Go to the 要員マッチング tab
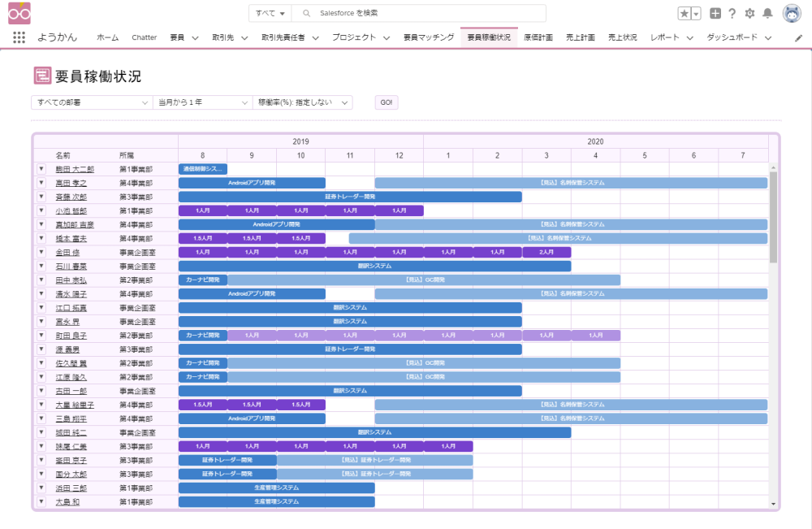The image size is (812, 529). (x=429, y=37)
